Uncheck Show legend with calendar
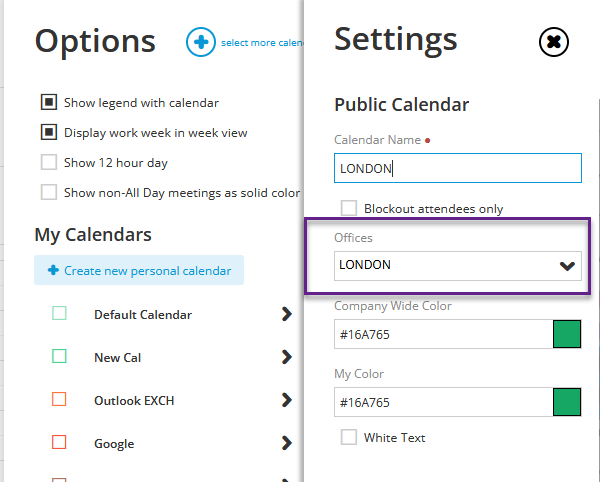The height and width of the screenshot is (482, 600). tap(49, 102)
